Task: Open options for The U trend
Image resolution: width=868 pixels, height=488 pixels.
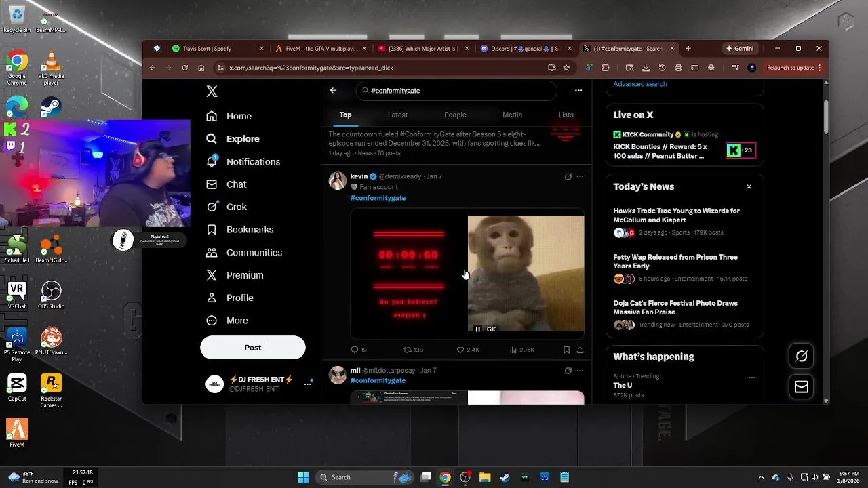Action: 751,377
